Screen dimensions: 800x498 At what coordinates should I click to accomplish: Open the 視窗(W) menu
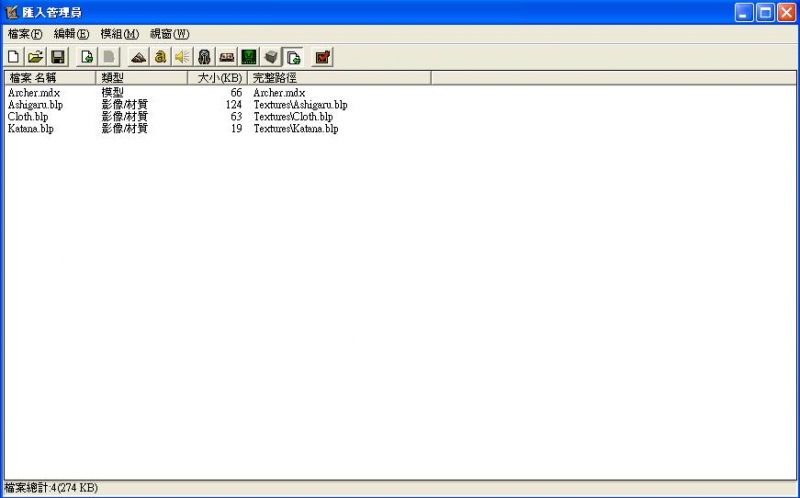[x=169, y=34]
